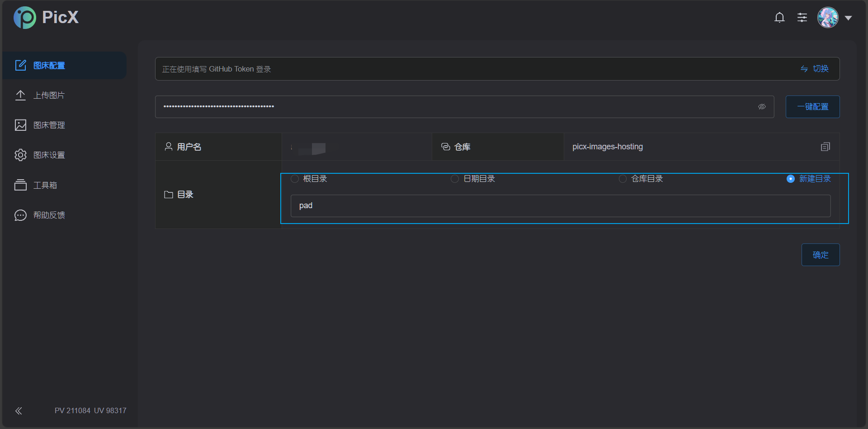This screenshot has width=868, height=429.
Task: Click the gear icon beside 图床设置
Action: pyautogui.click(x=20, y=155)
